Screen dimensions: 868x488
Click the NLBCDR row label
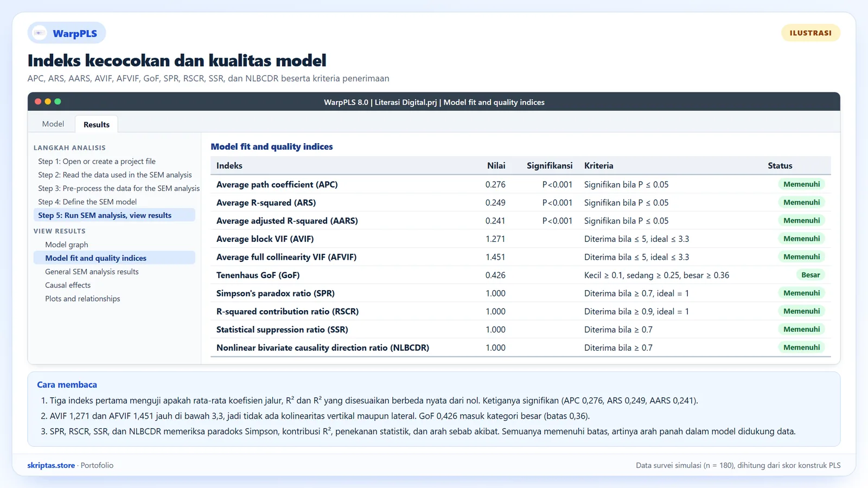click(x=323, y=348)
